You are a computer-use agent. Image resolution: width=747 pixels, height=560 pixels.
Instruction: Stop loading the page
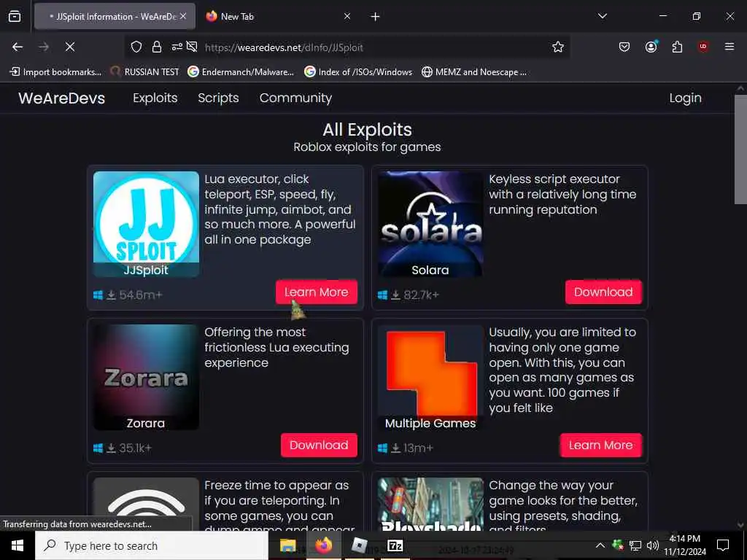[70, 47]
